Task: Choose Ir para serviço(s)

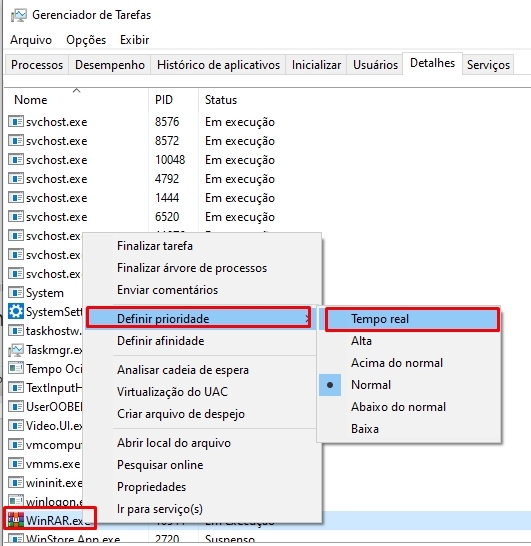Action: (202, 509)
